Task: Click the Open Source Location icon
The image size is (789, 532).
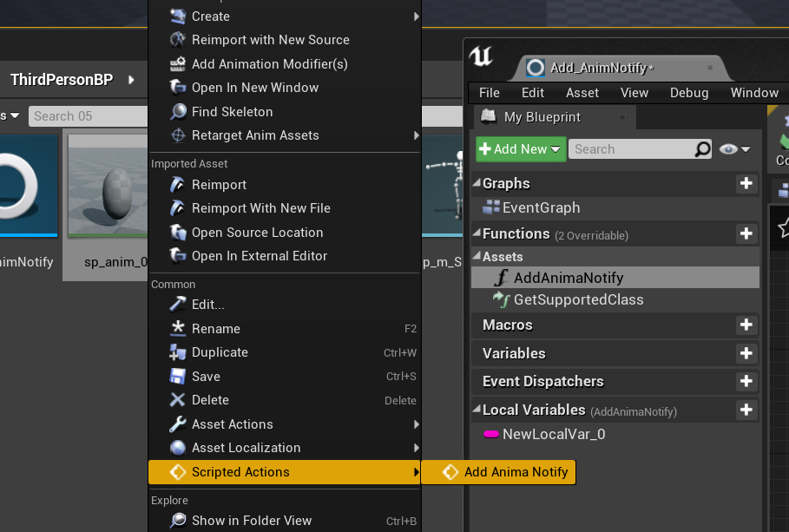Action: (178, 233)
